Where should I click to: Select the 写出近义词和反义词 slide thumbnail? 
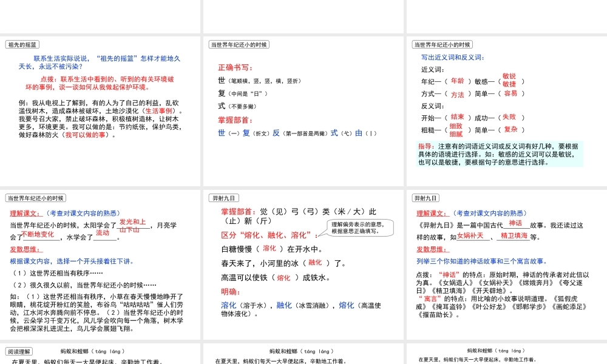[x=507, y=112]
